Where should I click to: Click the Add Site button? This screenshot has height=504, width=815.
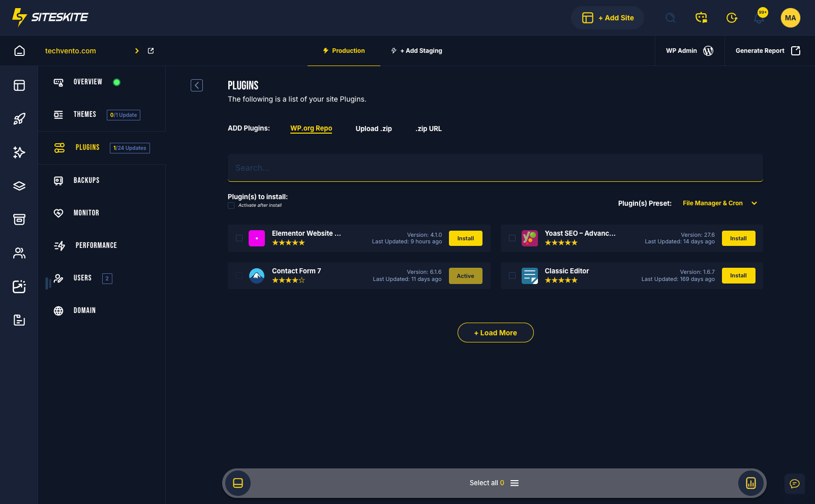point(608,18)
